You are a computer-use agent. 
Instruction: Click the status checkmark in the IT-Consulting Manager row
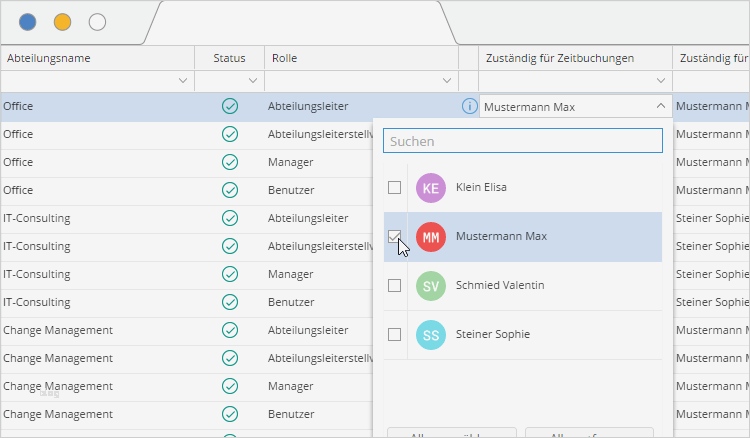(229, 274)
